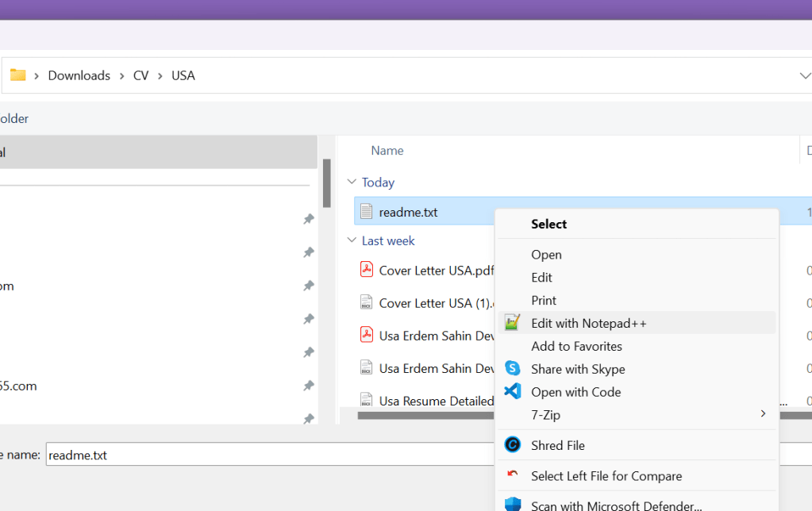Click the Cover Letter USA (1) document icon

coord(366,302)
